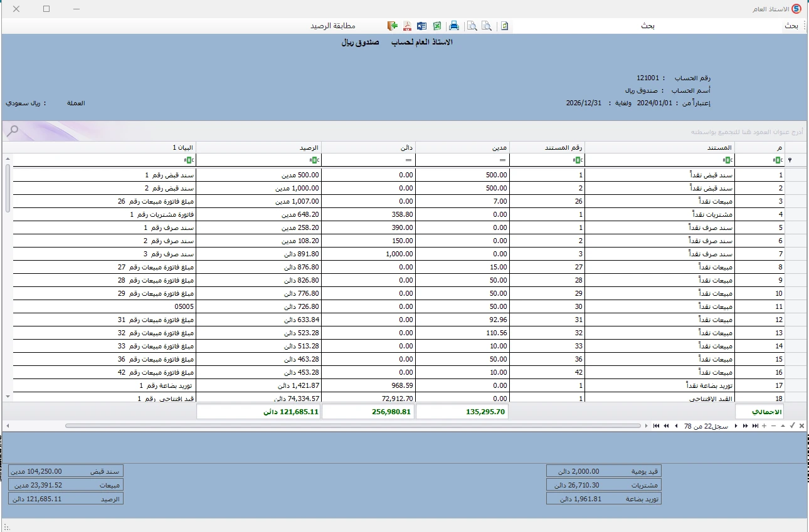The image size is (809, 532).
Task: Export report to PDF
Action: (407, 26)
